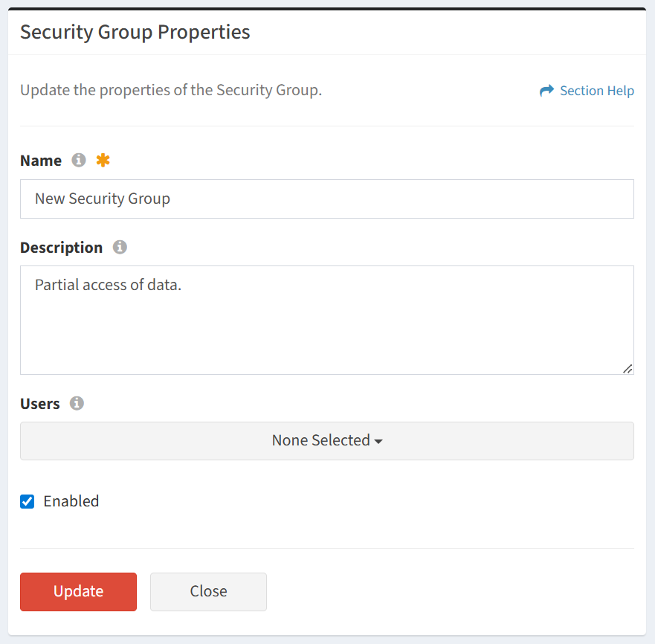Click the red Update button

79,592
